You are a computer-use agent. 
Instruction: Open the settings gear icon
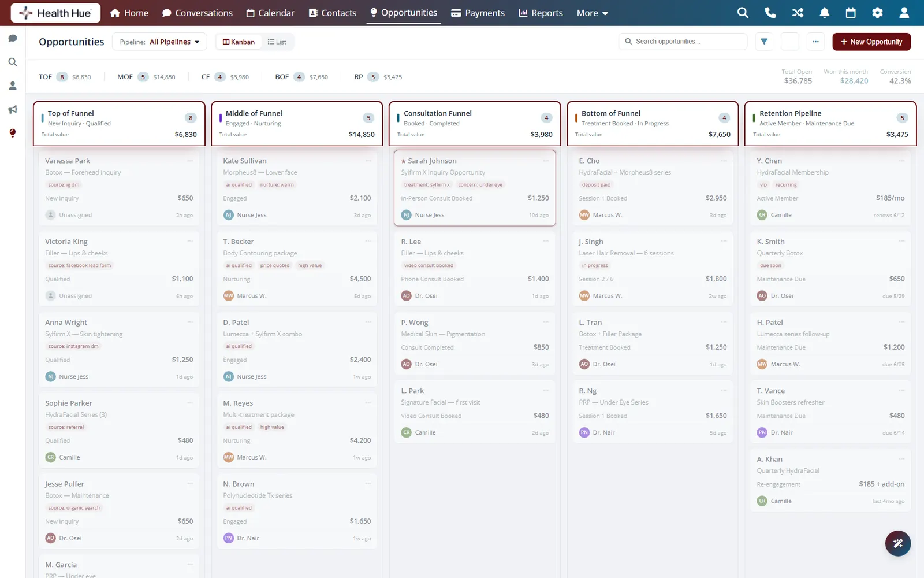[877, 13]
